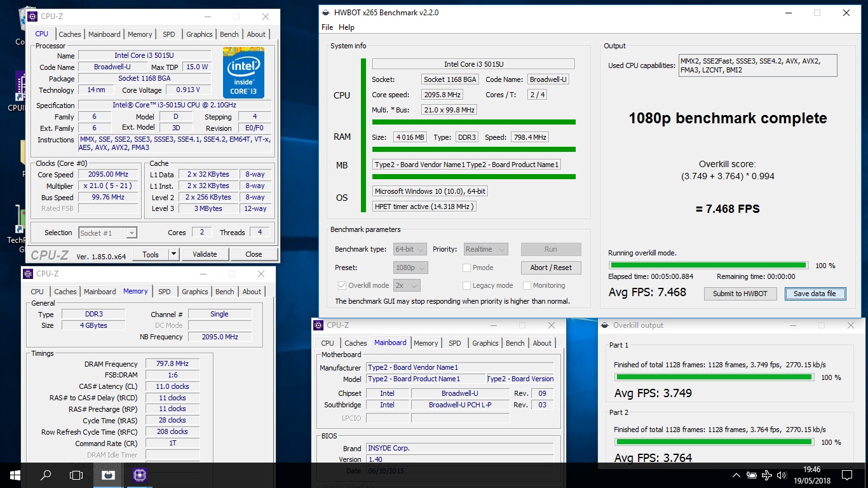Viewport: 868px width, 488px height.
Task: Toggle the Overkill mode checkbox
Action: pyautogui.click(x=342, y=285)
